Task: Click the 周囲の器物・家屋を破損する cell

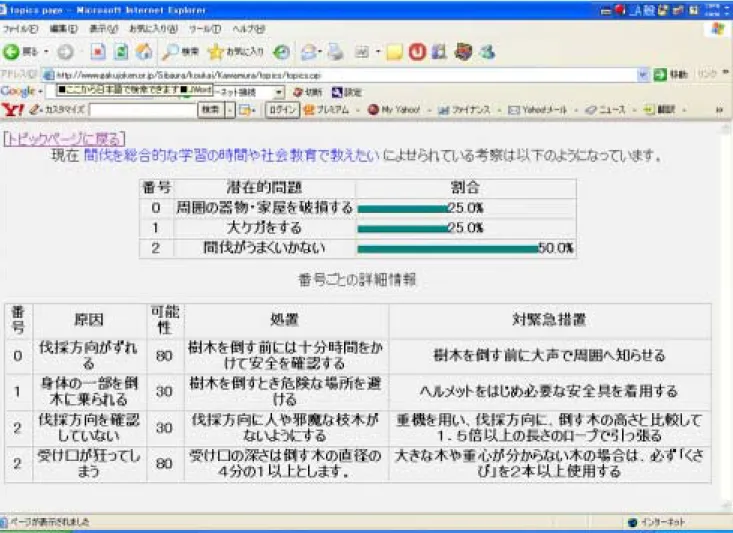Action: (x=264, y=208)
